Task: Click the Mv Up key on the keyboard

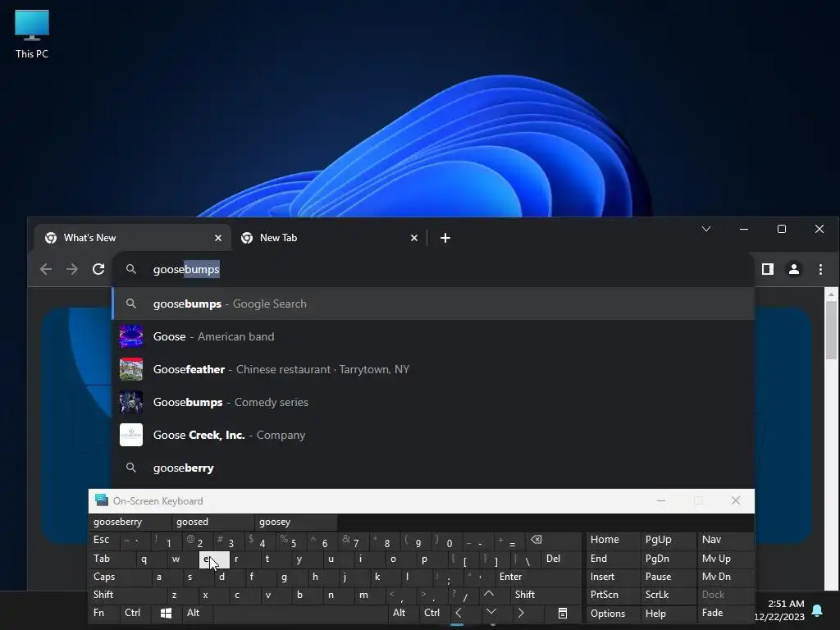Action: point(724,559)
